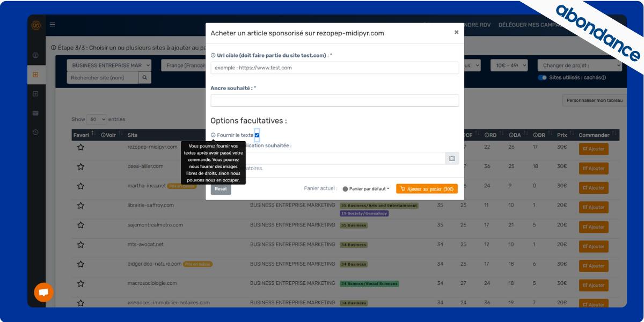Close the sponsored article dialog with the X
This screenshot has height=322, width=644.
click(x=456, y=32)
